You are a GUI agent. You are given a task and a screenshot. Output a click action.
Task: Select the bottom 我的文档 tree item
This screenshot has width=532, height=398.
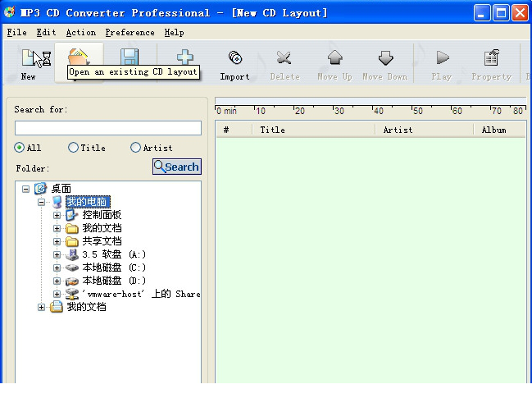[x=86, y=307]
